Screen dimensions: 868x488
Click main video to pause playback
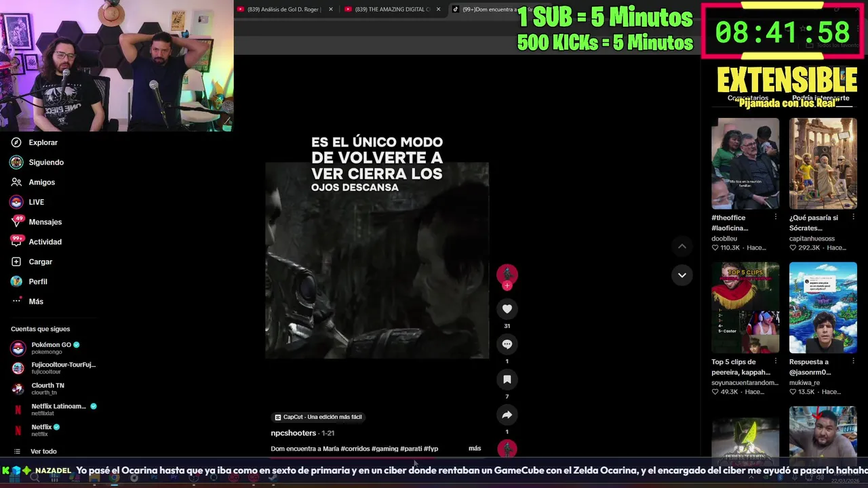(x=377, y=260)
